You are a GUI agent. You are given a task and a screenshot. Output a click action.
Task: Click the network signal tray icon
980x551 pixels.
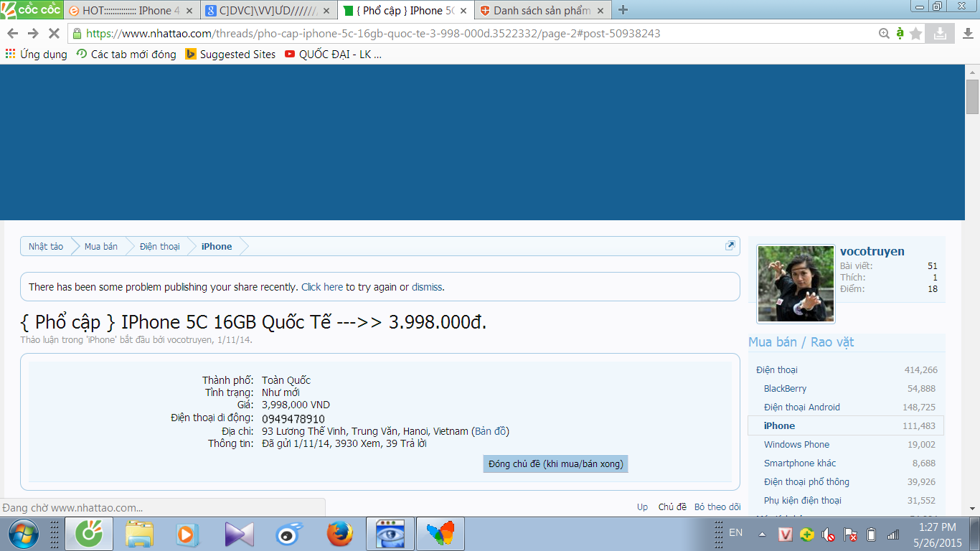[893, 534]
